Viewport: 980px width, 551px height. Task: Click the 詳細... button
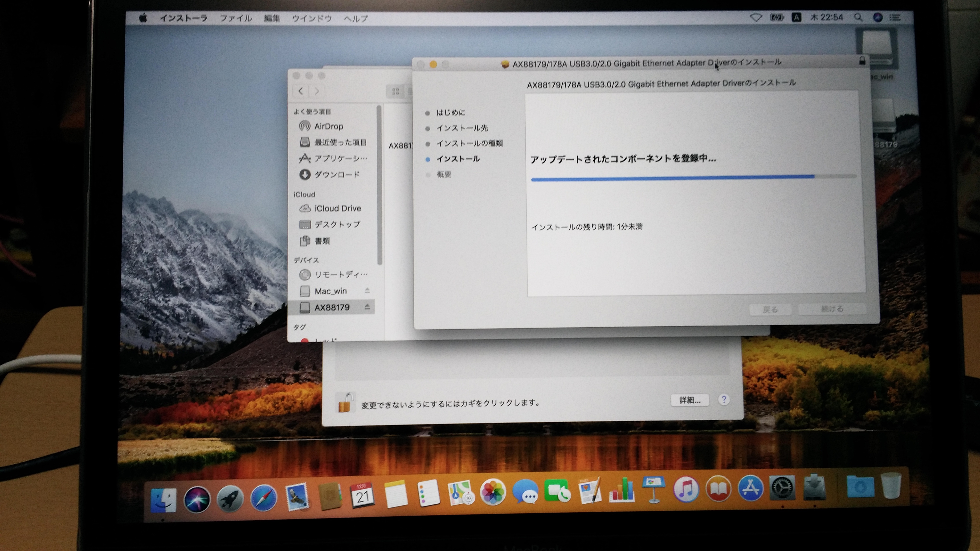tap(690, 400)
